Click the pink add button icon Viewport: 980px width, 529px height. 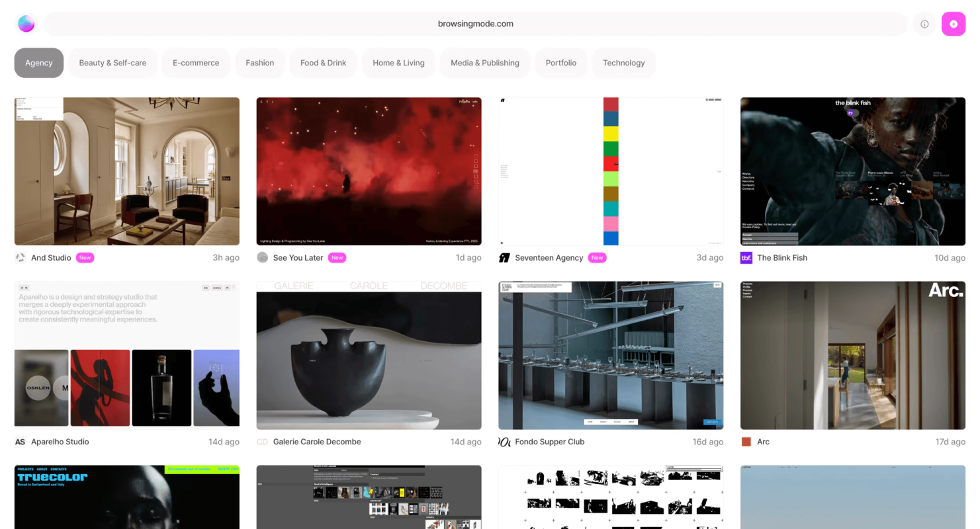click(x=954, y=24)
